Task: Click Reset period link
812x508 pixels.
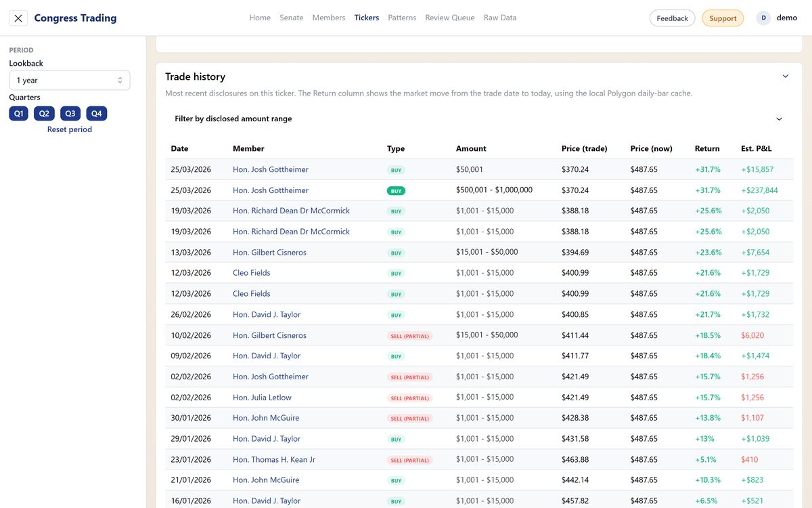Action: (70, 129)
